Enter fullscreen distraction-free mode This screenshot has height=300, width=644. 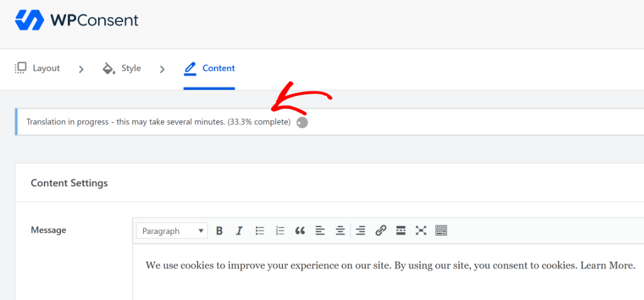pyautogui.click(x=421, y=231)
